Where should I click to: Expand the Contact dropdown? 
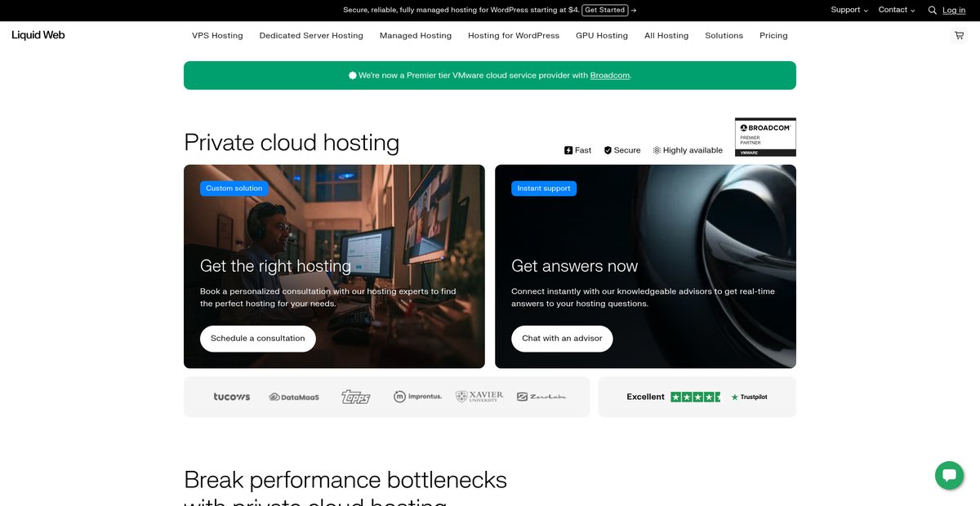(x=897, y=10)
